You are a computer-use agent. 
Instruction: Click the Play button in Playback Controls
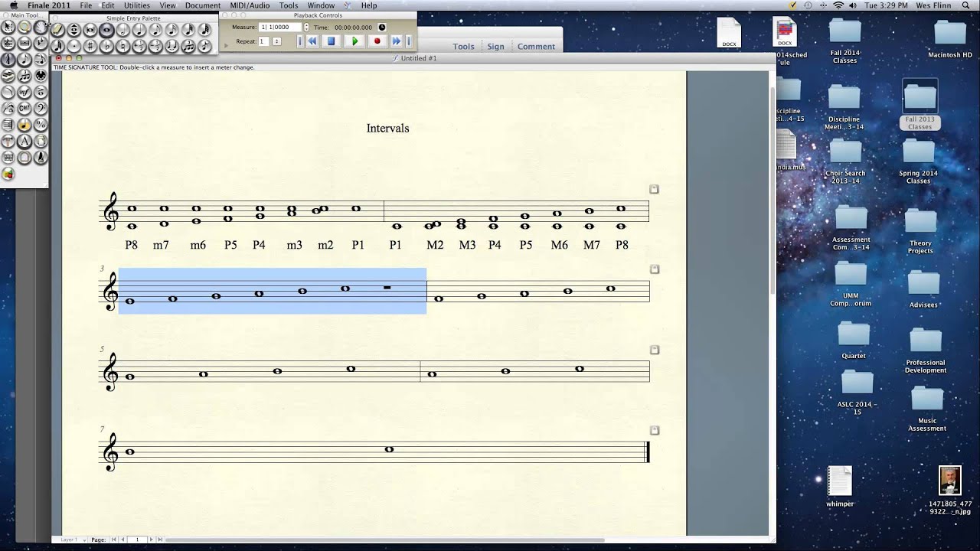(354, 41)
